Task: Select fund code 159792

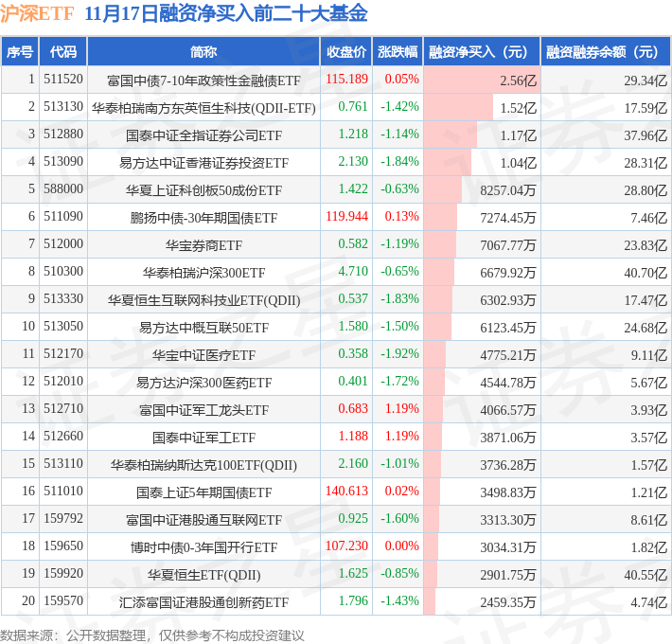Action: (63, 518)
